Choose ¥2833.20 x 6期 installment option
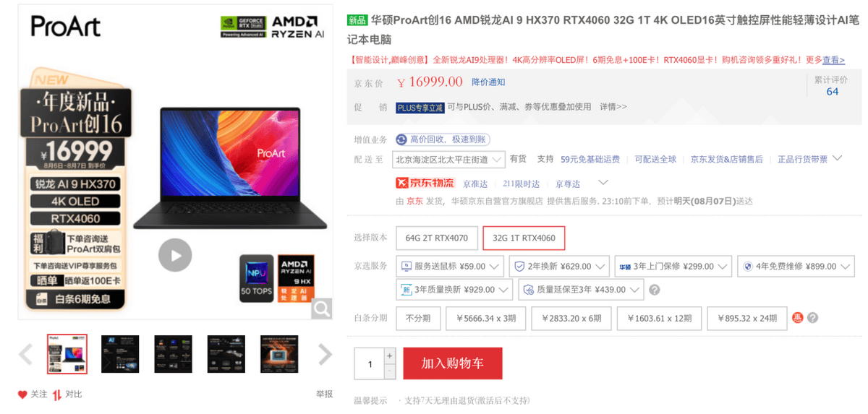The height and width of the screenshot is (414, 868). (571, 318)
